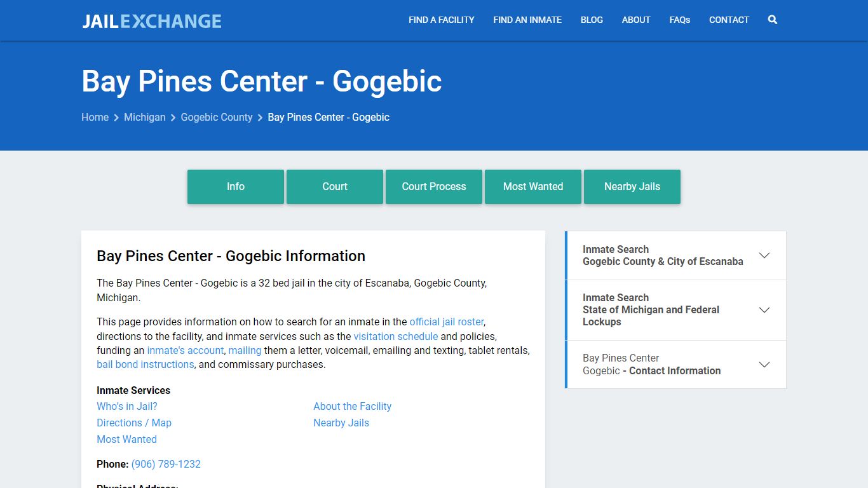The height and width of the screenshot is (488, 868).
Task: Select the Most Wanted tab button
Action: tap(533, 187)
